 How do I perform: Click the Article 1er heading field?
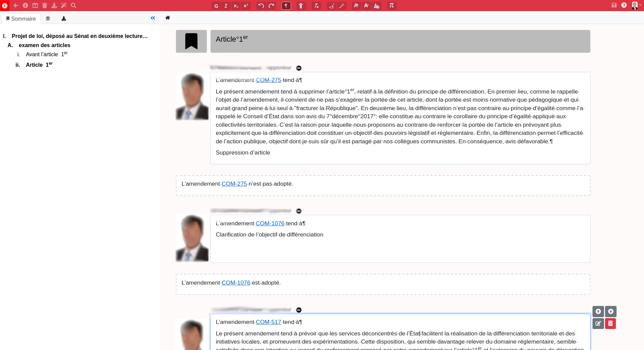[x=400, y=41]
